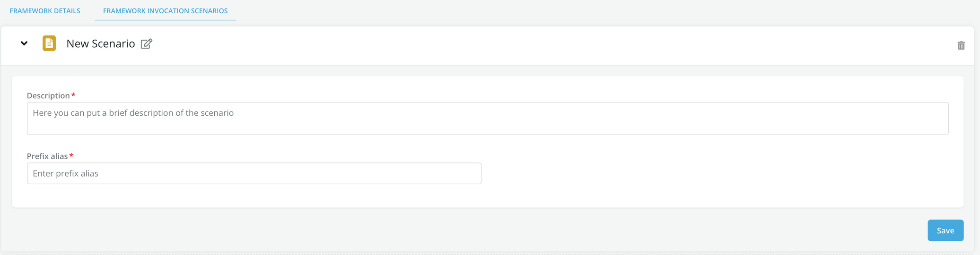Click the red asterisk next to Description
Viewport: 980px width, 255px height.
73,95
